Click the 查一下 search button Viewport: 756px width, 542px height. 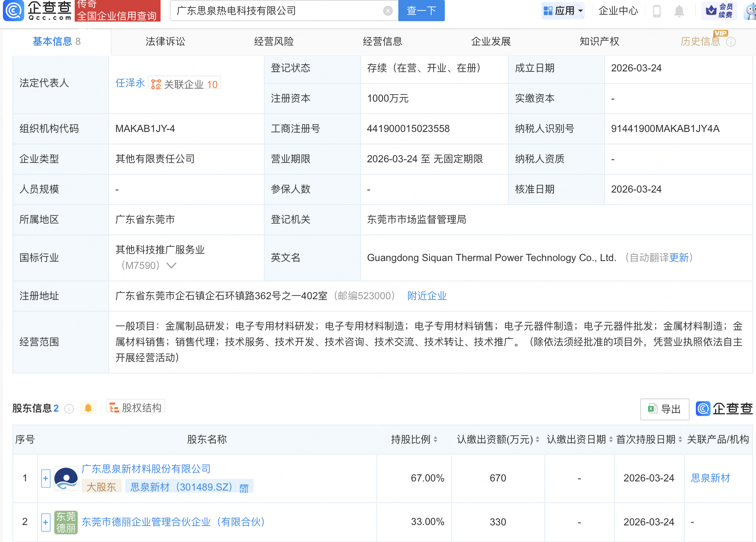[421, 11]
